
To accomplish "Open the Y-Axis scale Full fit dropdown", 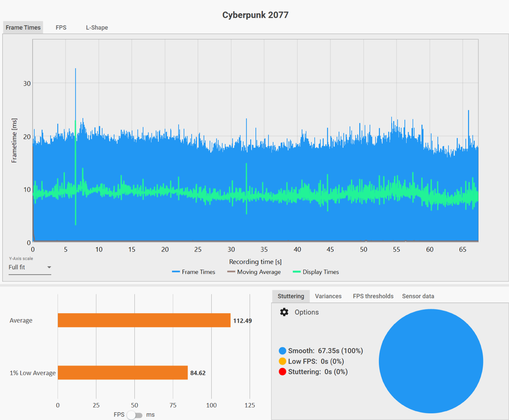I will pyautogui.click(x=30, y=267).
